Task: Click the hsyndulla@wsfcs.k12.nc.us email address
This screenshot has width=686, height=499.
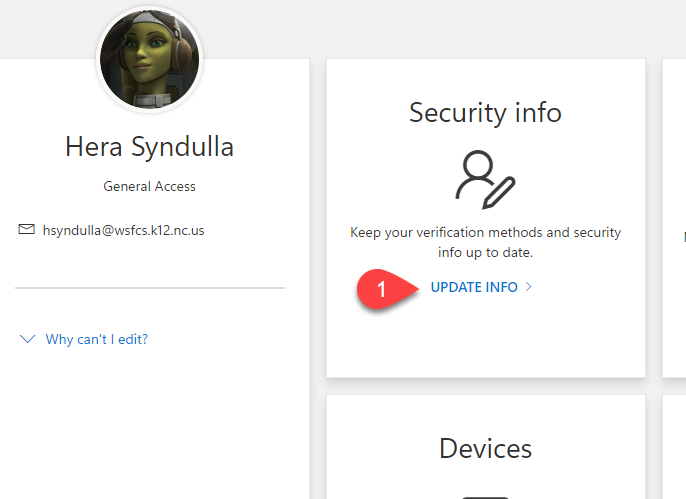Action: pos(124,230)
